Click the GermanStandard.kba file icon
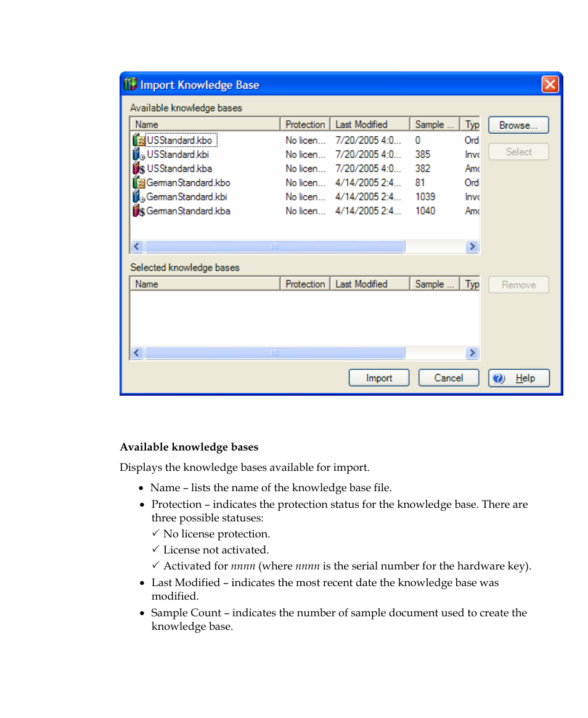The height and width of the screenshot is (718, 588). point(139,211)
